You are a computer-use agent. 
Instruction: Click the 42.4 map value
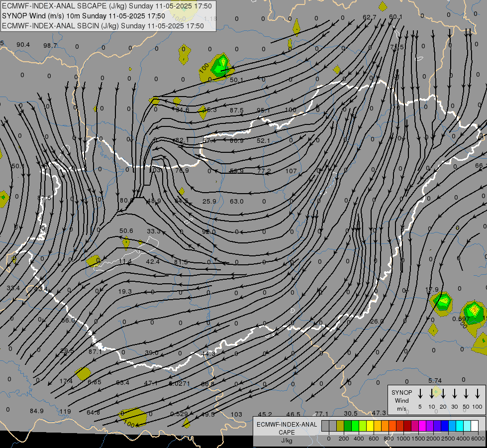click(153, 261)
